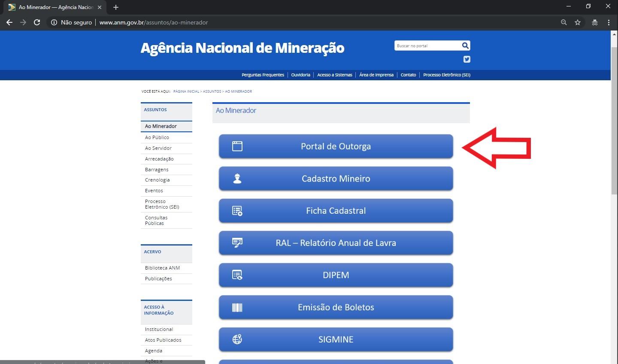Click the Agência Nacional de Mineração title
The image size is (618, 364).
[x=242, y=48]
